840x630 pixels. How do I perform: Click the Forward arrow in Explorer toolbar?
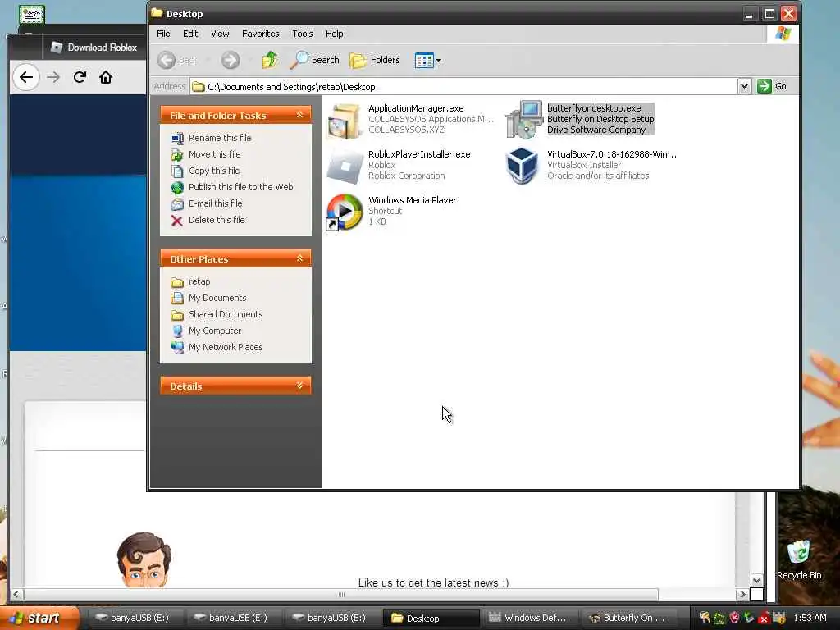231,60
